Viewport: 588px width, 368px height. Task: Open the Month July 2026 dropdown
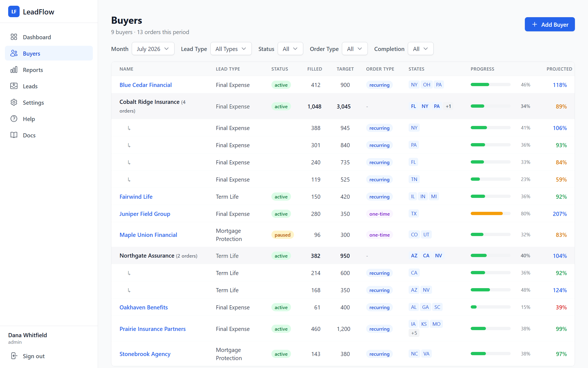153,49
